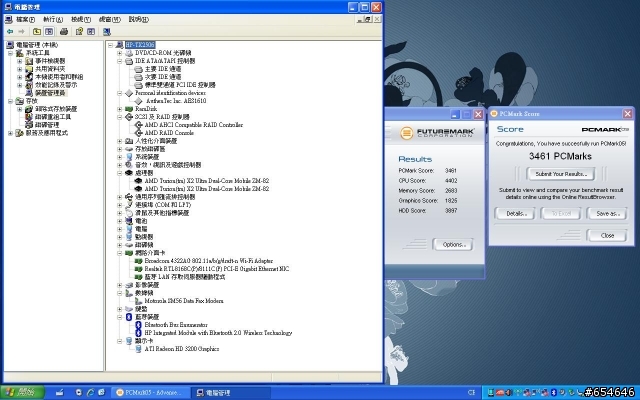Screen dimensions: 640x400
Task: Collapse the HP-TX2506 root node
Action: pos(110,45)
